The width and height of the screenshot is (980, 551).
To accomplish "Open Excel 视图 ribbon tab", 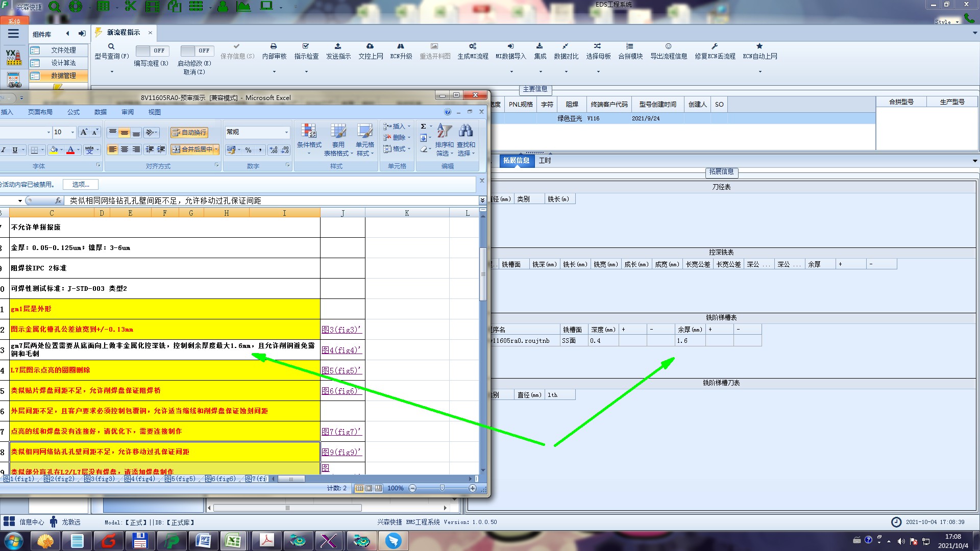I will click(x=154, y=112).
